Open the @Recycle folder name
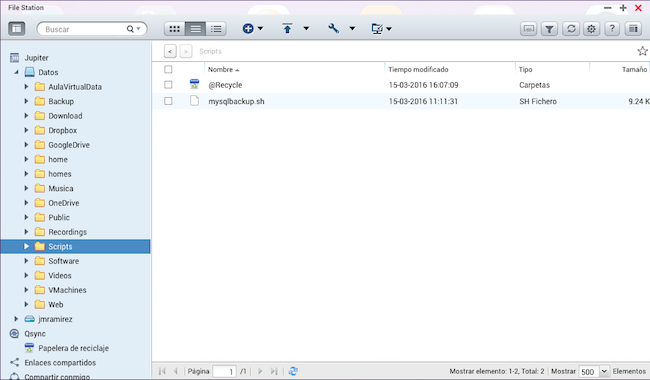Viewport: 650px width, 380px height. (225, 85)
